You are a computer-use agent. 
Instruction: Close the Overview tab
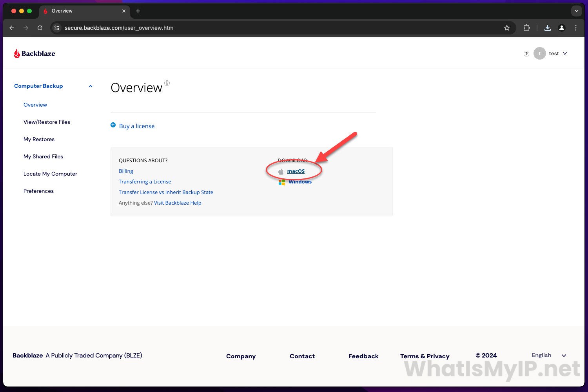[124, 11]
